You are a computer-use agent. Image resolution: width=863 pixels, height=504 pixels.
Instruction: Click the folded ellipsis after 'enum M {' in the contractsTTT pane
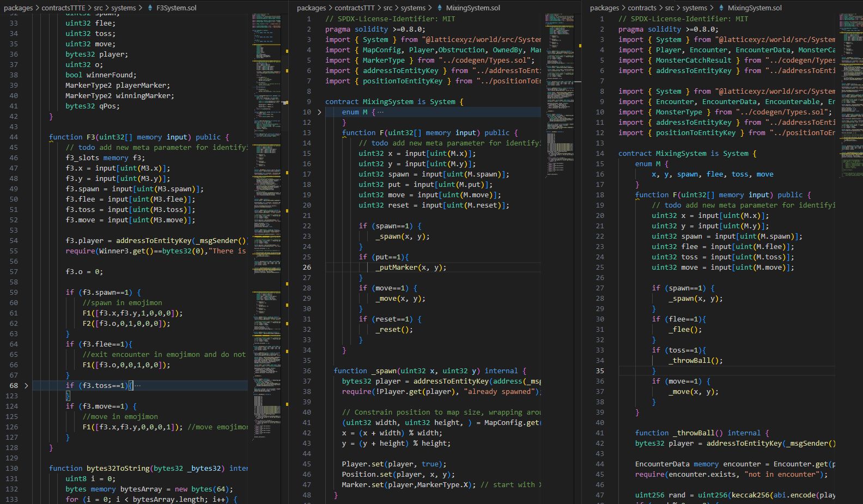click(380, 112)
